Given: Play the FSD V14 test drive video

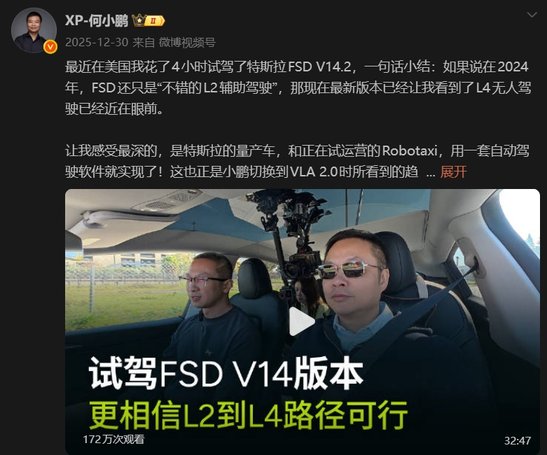Looking at the screenshot, I should (302, 321).
